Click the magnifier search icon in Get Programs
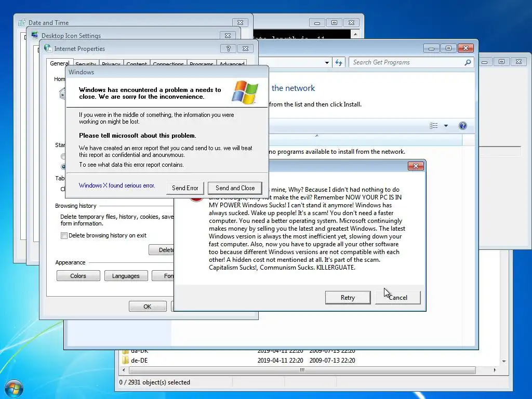Screen dimensions: 532x399 pyautogui.click(x=468, y=62)
